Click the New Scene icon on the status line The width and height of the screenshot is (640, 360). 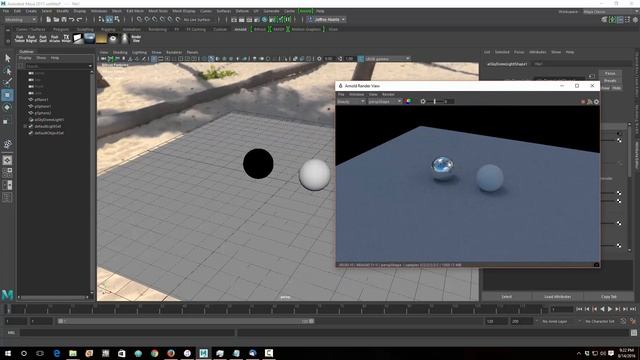tap(49, 19)
